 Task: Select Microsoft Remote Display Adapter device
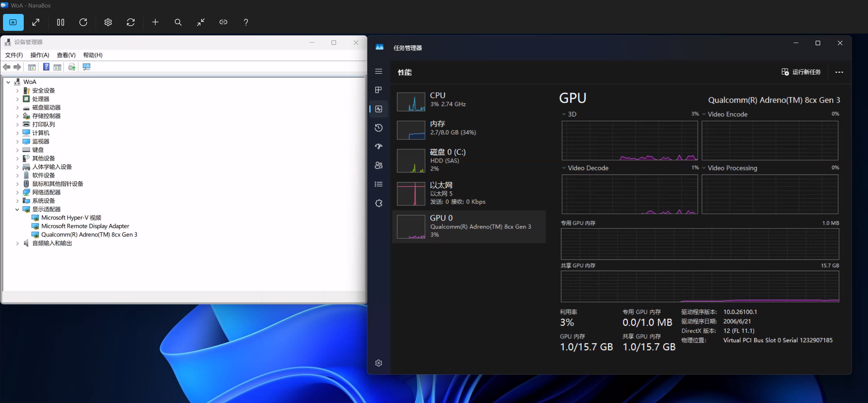[x=85, y=226]
